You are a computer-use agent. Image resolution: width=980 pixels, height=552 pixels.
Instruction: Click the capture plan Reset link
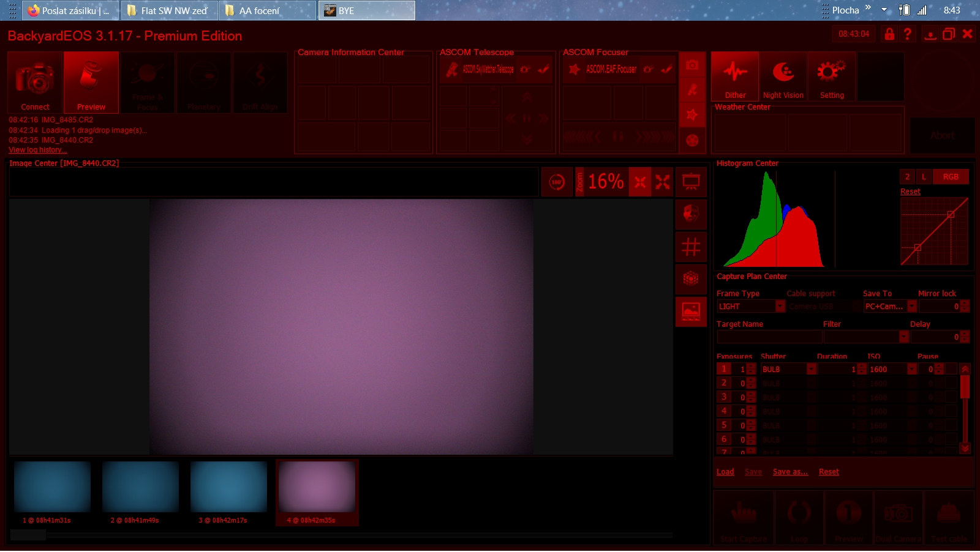pos(829,472)
